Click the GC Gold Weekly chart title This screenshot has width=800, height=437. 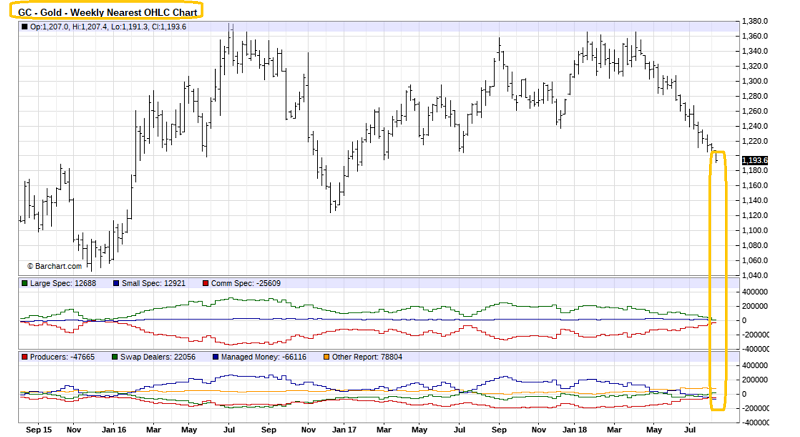pyautogui.click(x=107, y=12)
